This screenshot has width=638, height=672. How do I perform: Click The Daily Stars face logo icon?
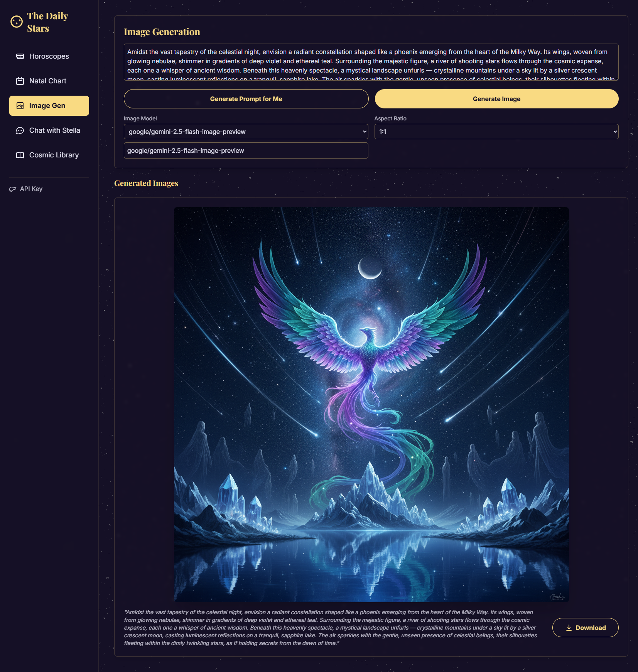pos(17,22)
